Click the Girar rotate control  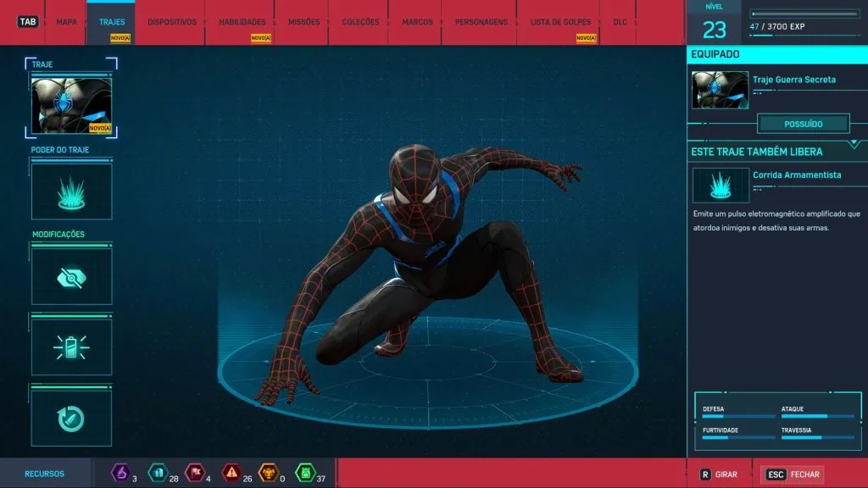coord(719,474)
